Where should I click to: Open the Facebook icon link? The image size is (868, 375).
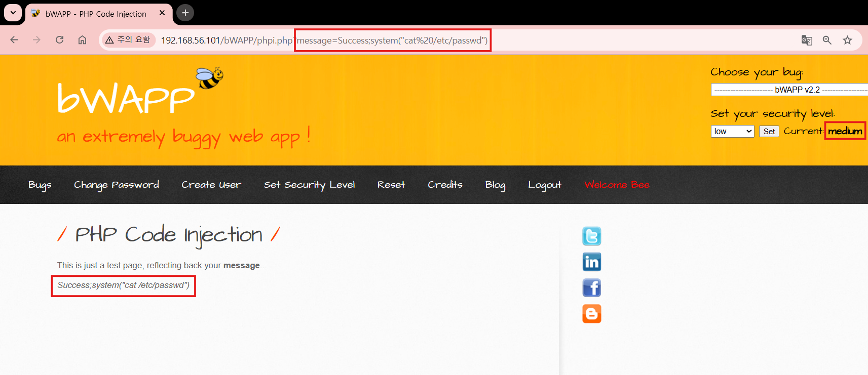[591, 287]
